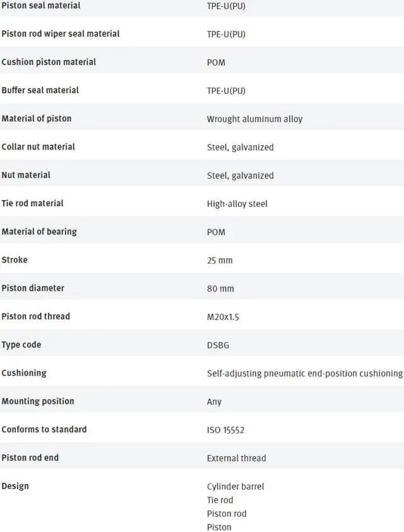404x532 pixels.
Task: Click the 'Collar nut material' label
Action: (38, 146)
